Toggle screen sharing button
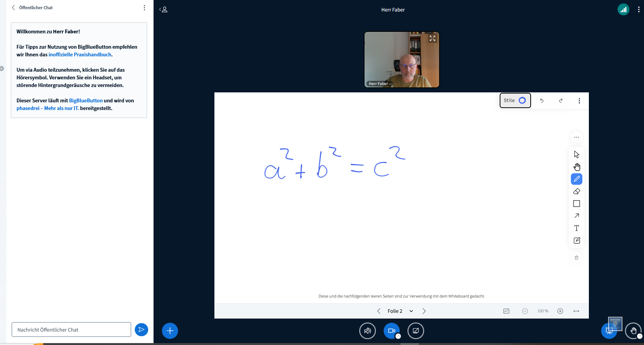Viewport: 644px width, 345px height. pos(416,331)
